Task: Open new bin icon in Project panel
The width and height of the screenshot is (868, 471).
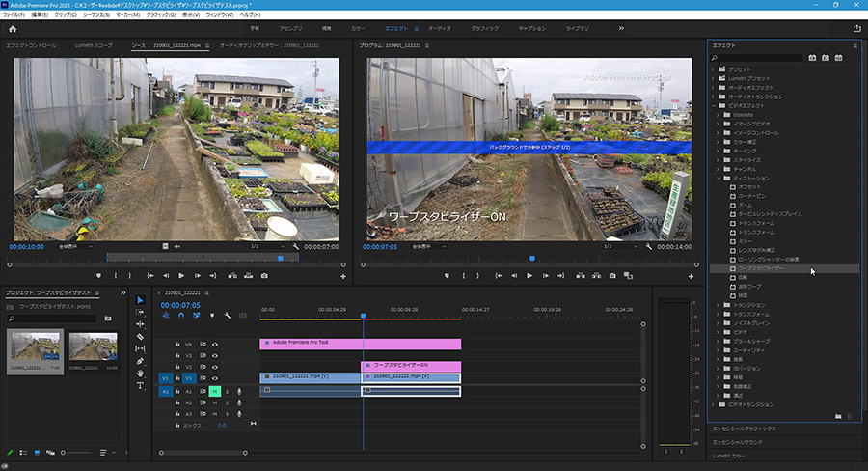Action: click(x=108, y=319)
